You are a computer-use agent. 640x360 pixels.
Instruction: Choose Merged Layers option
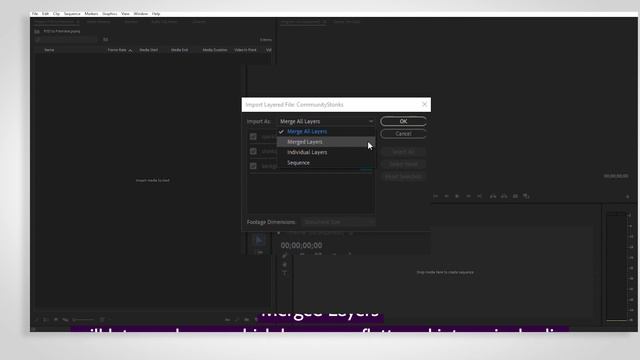tap(326, 142)
